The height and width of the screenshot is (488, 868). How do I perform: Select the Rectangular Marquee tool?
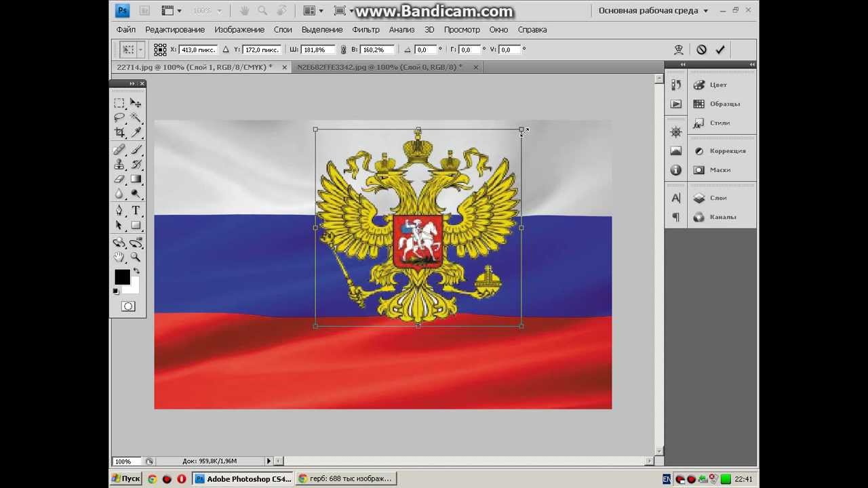click(119, 103)
